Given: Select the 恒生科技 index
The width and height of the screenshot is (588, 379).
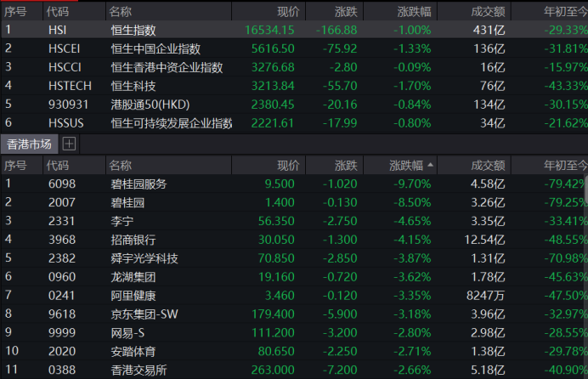Looking at the screenshot, I should tap(294, 86).
